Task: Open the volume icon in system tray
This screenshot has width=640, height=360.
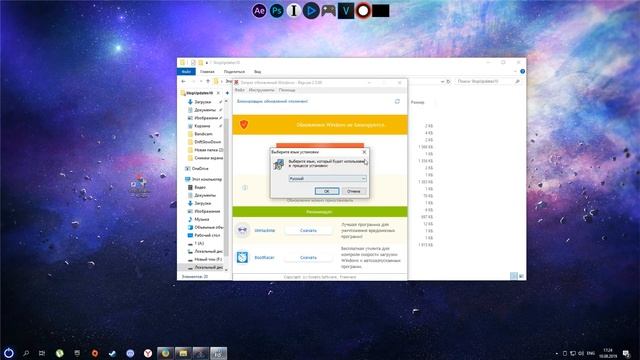Action: click(581, 353)
